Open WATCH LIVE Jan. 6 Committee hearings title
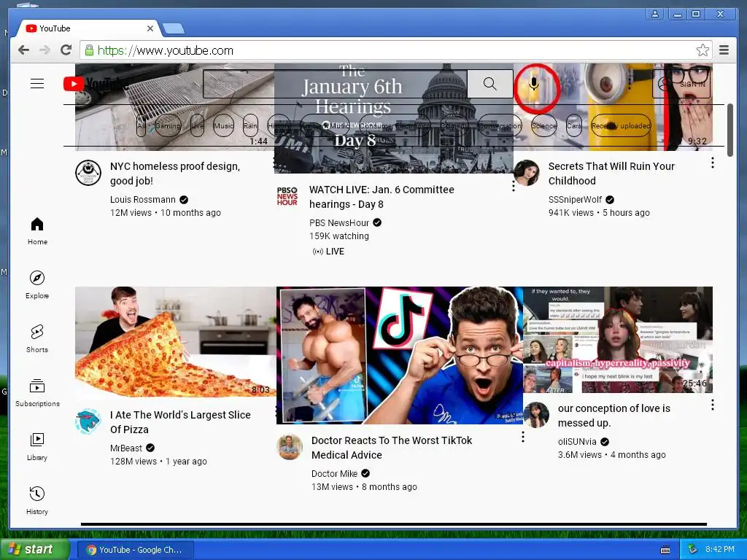The height and width of the screenshot is (560, 747). tap(382, 197)
